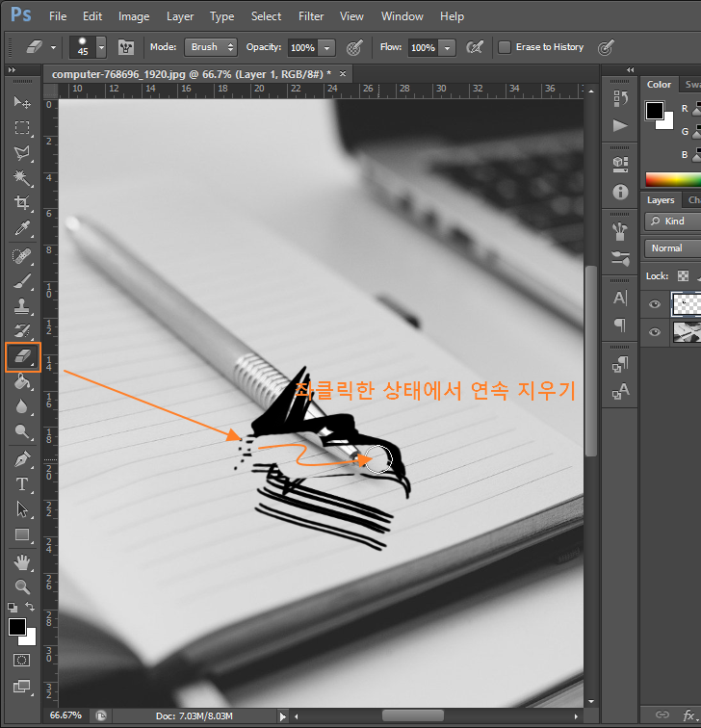The height and width of the screenshot is (728, 701).
Task: Open the Info panel icon
Action: (x=620, y=192)
